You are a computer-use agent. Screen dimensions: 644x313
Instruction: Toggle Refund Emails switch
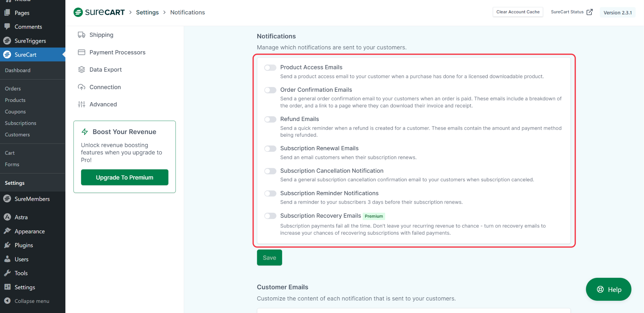pyautogui.click(x=270, y=119)
